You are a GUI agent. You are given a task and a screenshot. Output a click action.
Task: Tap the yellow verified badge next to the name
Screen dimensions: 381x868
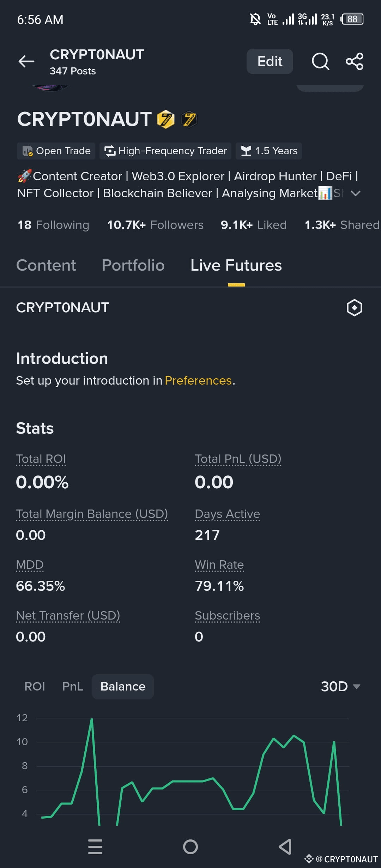tap(166, 119)
